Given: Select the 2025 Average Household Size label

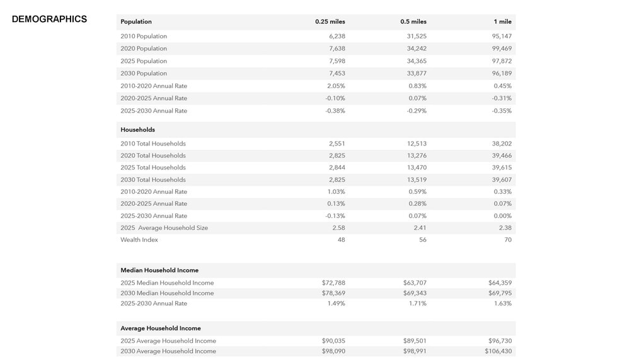Looking at the screenshot, I should 164,227.
